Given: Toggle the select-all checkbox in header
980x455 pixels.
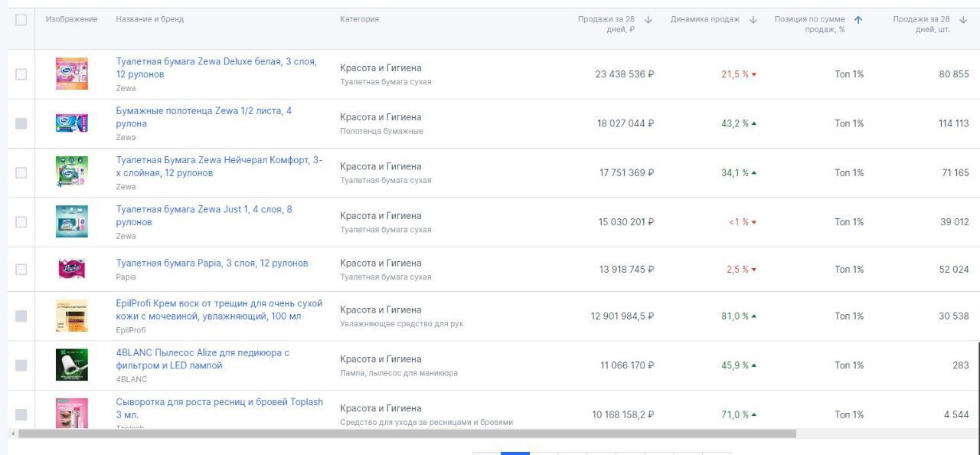Looking at the screenshot, I should [21, 20].
